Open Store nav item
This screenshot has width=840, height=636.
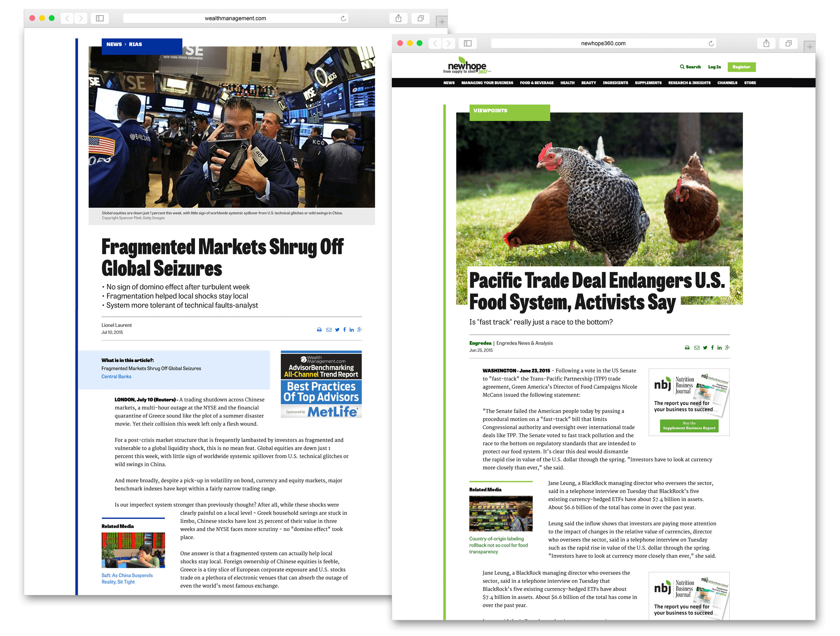click(750, 83)
